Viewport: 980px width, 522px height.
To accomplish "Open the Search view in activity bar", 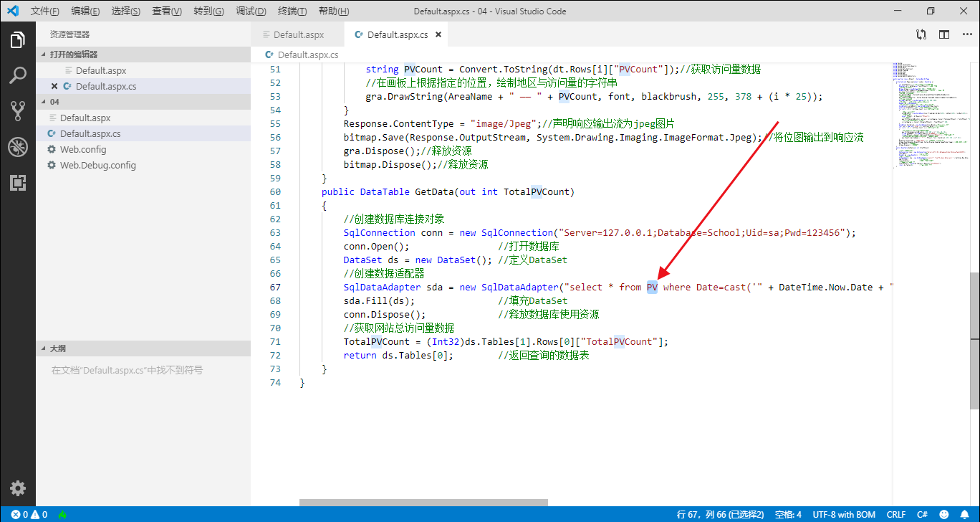I will coord(18,75).
